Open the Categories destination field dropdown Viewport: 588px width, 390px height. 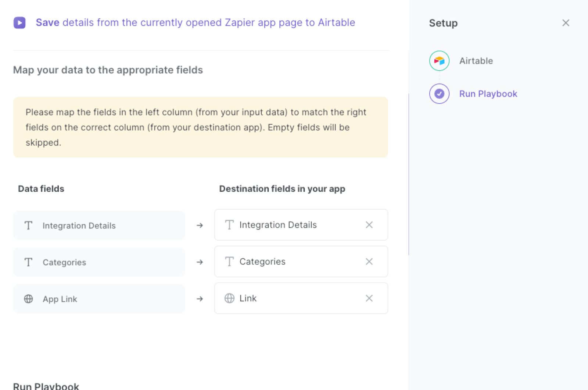click(x=301, y=262)
